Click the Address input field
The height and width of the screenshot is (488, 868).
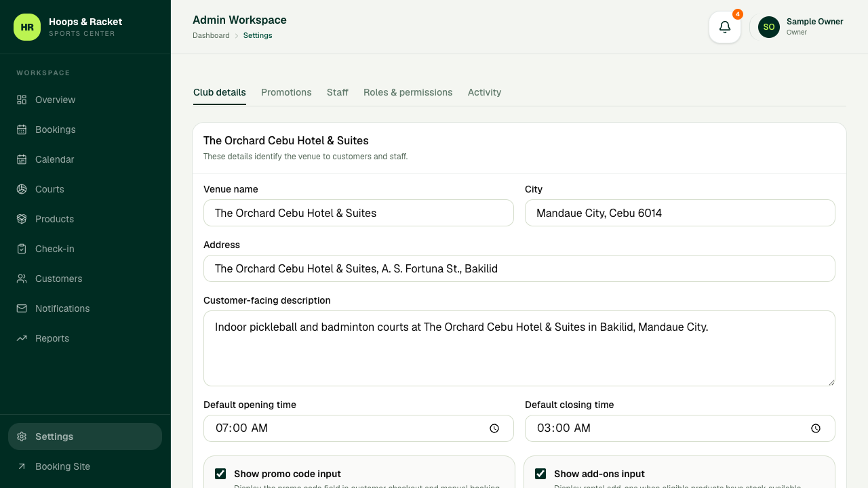(519, 268)
